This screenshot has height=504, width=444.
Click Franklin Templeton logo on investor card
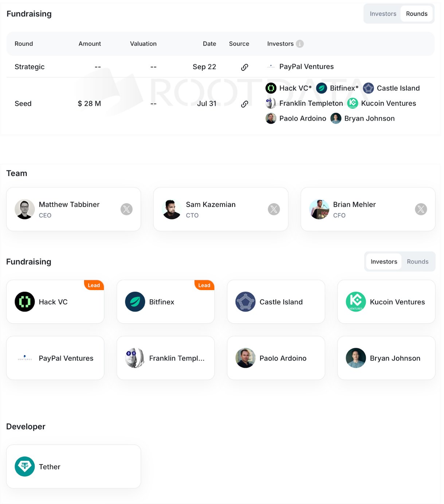tap(135, 358)
